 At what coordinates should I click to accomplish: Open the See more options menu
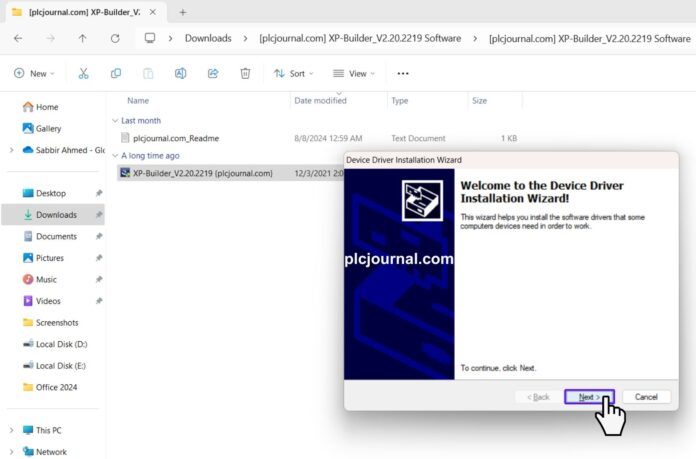click(x=403, y=74)
